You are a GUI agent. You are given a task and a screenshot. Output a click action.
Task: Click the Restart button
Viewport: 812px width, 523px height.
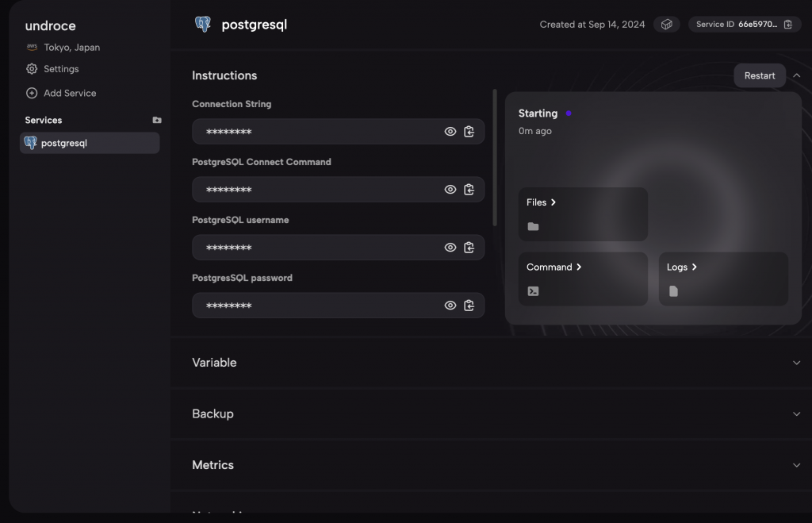759,75
